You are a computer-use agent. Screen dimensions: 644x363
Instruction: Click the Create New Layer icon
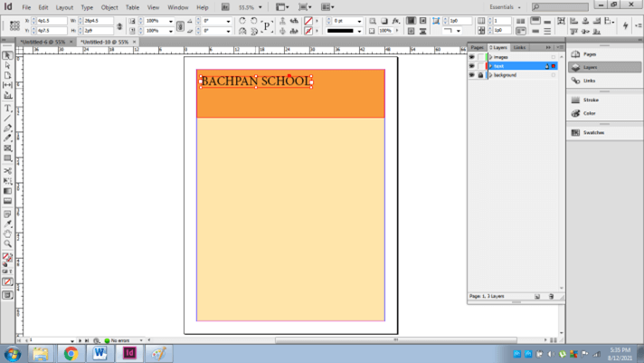[x=537, y=296]
